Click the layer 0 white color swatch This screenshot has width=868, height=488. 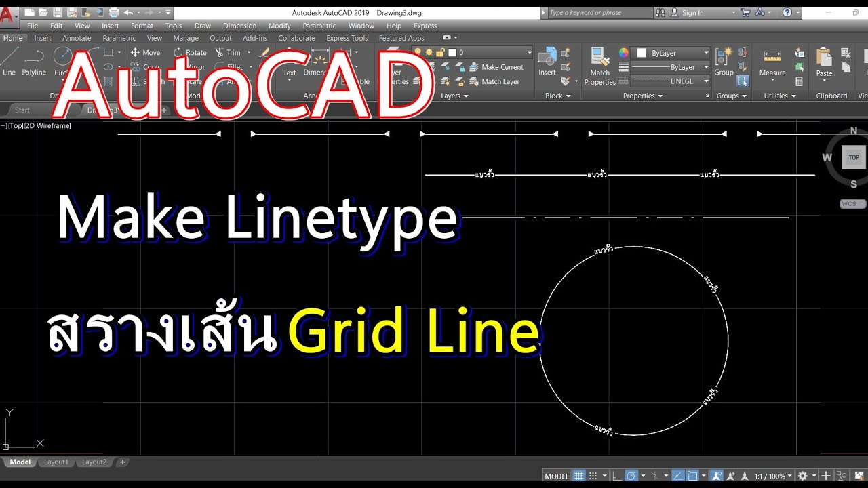[452, 52]
